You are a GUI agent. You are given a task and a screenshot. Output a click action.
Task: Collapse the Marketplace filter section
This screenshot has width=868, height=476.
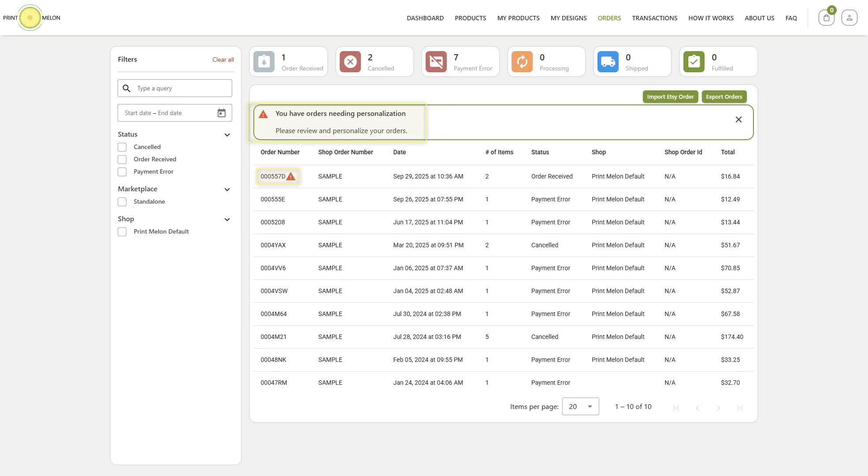coord(227,190)
